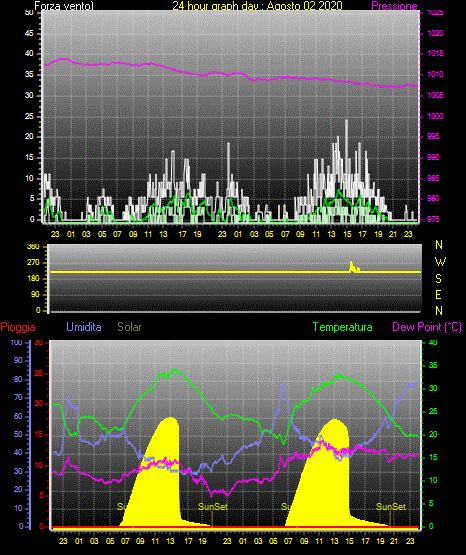Click the 'S' compass direction label

tap(438, 279)
